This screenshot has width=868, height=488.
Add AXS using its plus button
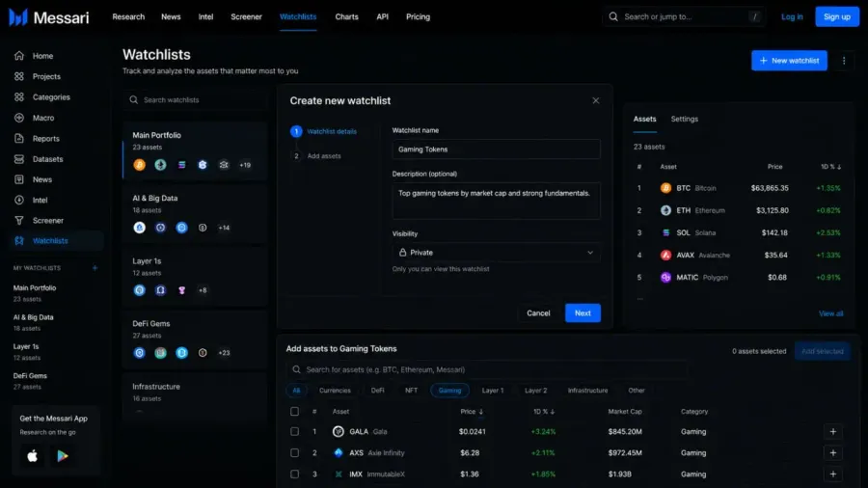point(832,452)
